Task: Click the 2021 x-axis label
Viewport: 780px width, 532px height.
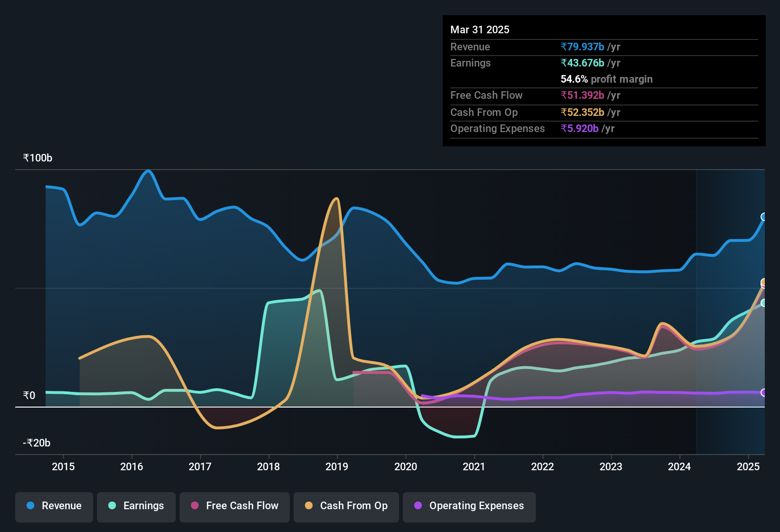Action: click(x=474, y=466)
